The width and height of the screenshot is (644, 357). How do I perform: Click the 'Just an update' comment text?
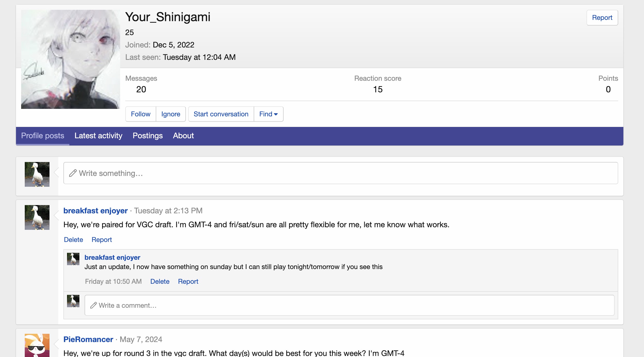click(x=233, y=267)
